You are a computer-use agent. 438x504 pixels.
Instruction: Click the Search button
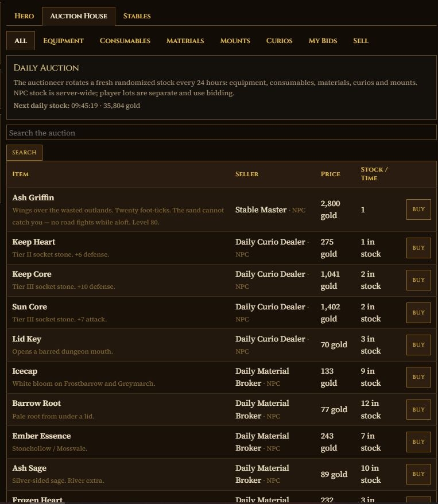pos(25,153)
